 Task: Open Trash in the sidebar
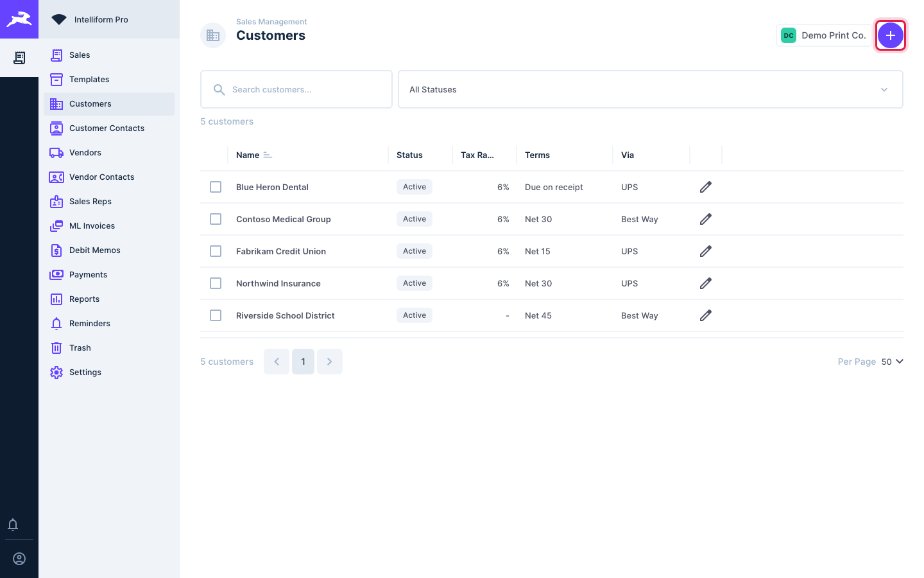pos(109,348)
